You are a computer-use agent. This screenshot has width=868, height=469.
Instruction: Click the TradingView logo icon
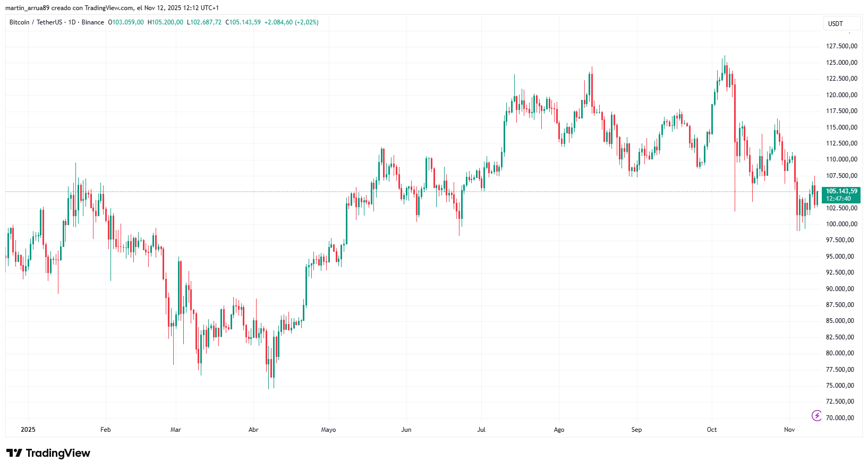tap(14, 453)
